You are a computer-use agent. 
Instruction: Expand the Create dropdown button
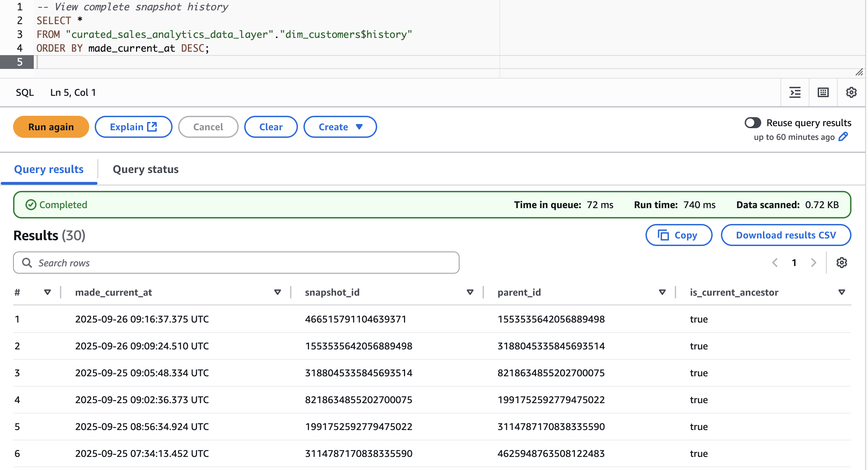340,127
